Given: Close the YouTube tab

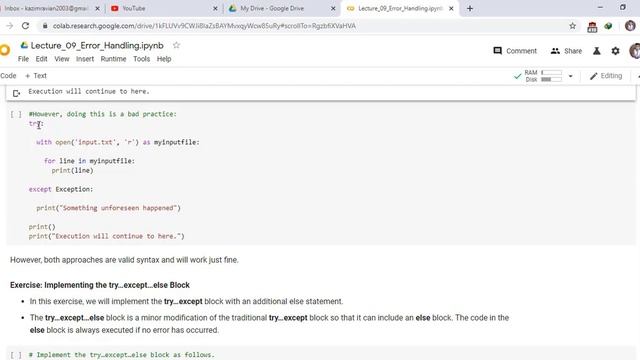Looking at the screenshot, I should [x=215, y=8].
